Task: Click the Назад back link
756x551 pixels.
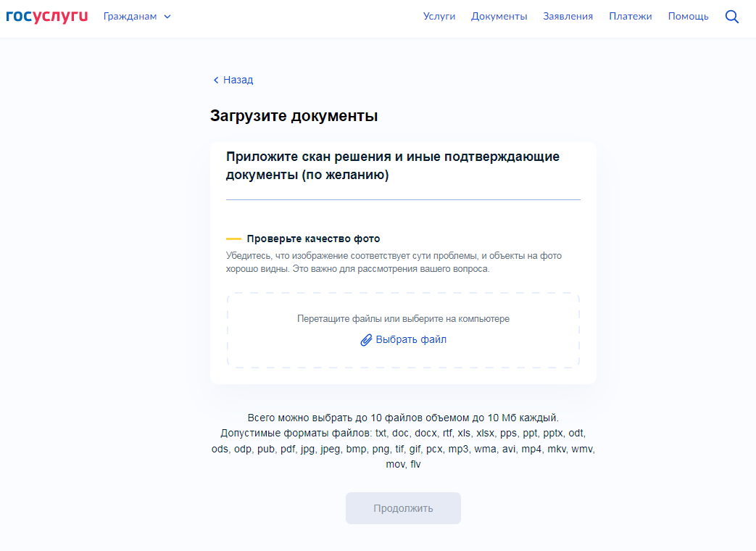Action: coord(238,80)
